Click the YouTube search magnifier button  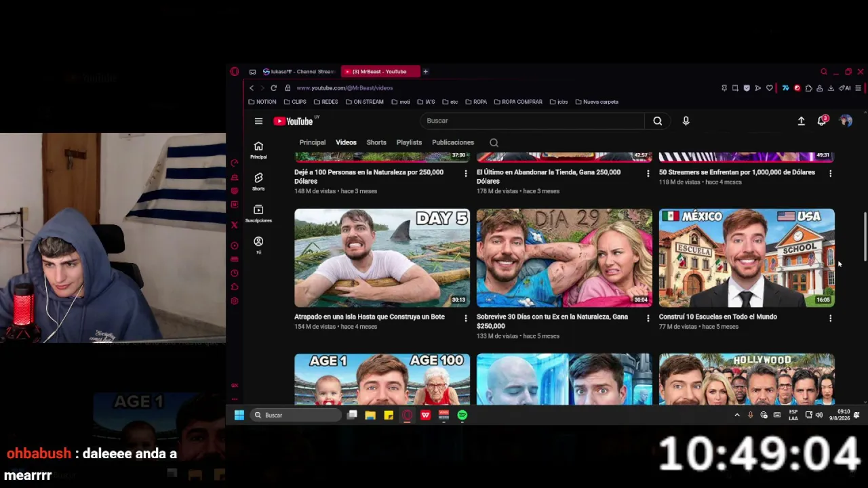tap(657, 121)
